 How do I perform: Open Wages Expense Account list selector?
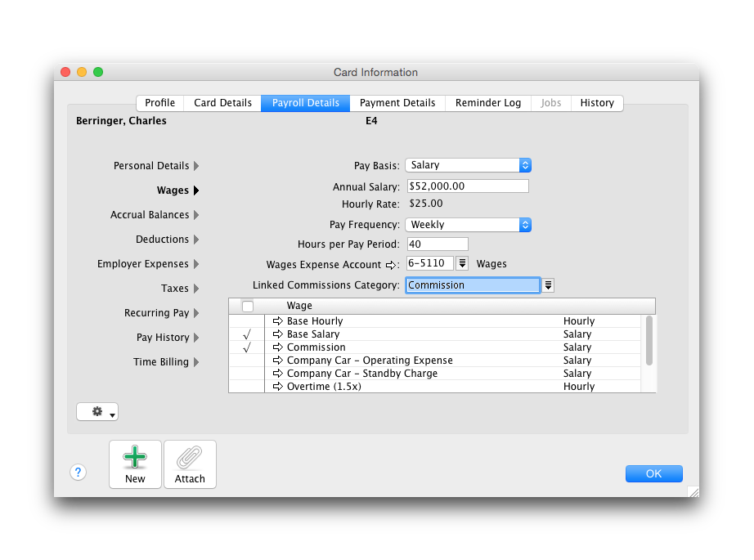[462, 264]
